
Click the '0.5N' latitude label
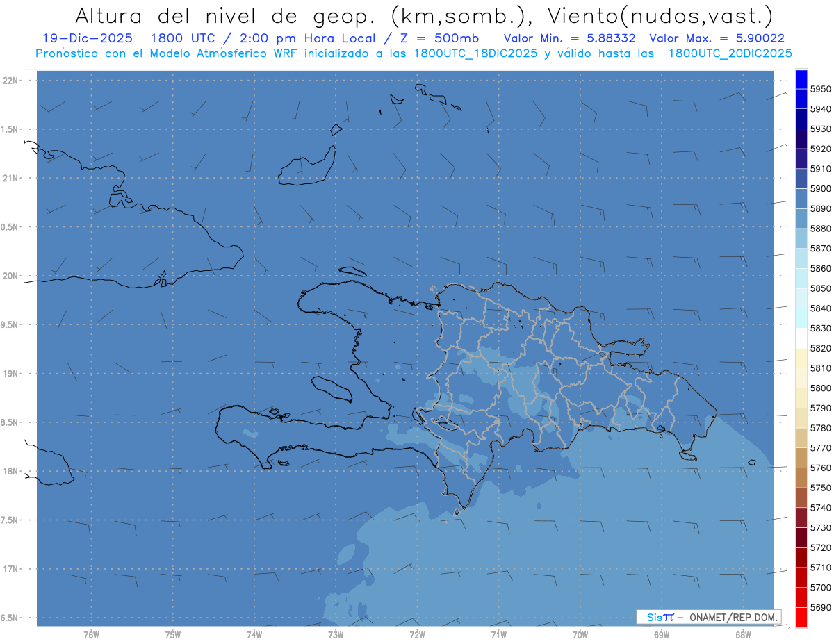[10, 227]
